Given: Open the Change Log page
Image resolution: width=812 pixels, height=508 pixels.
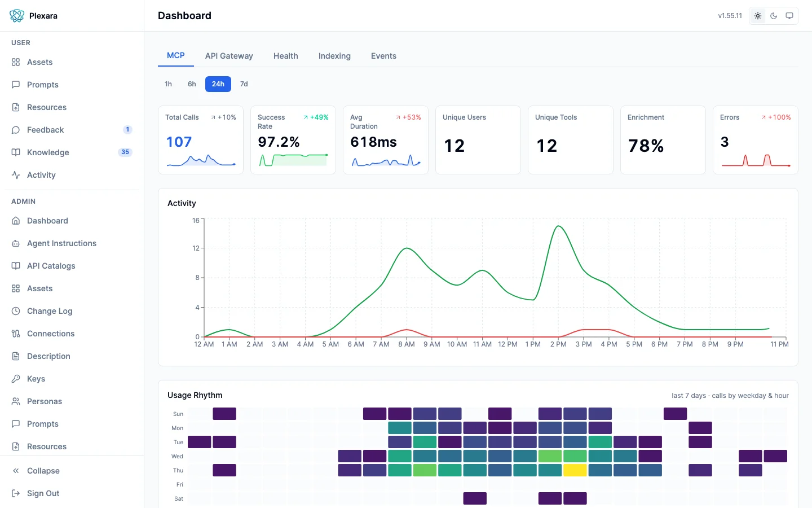Looking at the screenshot, I should 72,311.
